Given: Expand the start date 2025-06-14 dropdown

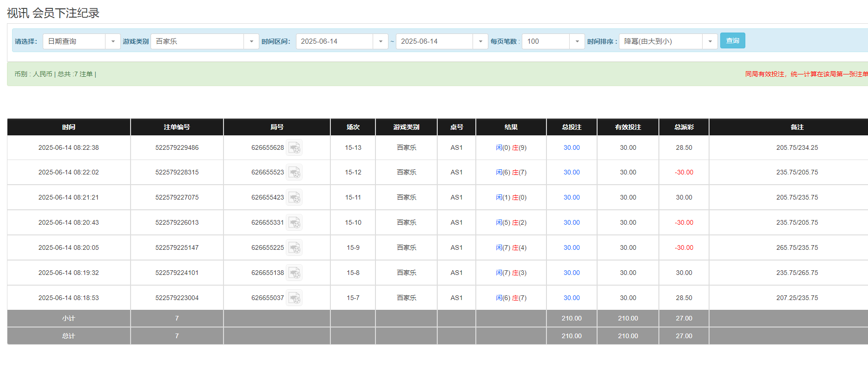Looking at the screenshot, I should (380, 41).
